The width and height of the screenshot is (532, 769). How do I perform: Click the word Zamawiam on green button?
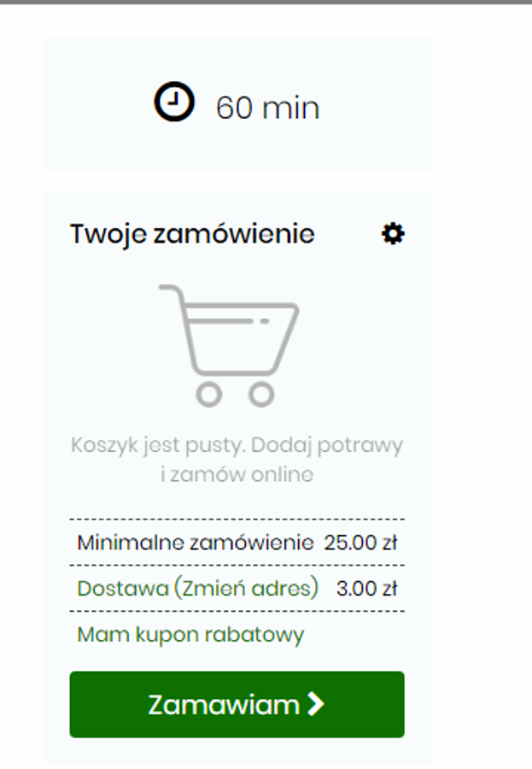point(224,705)
